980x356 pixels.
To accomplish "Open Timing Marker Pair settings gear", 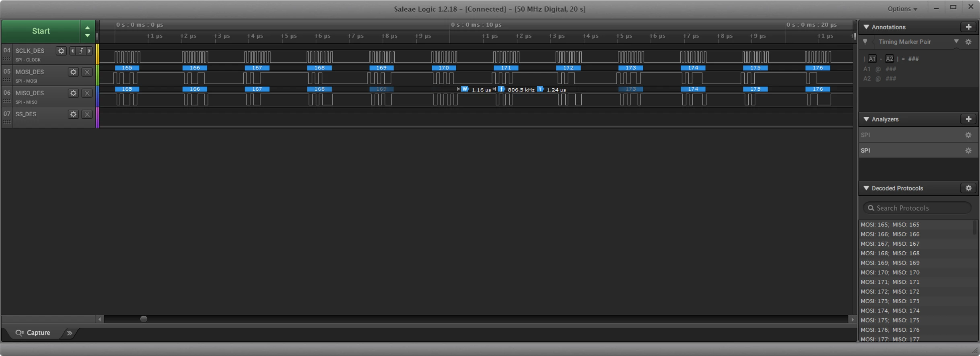I will [968, 42].
